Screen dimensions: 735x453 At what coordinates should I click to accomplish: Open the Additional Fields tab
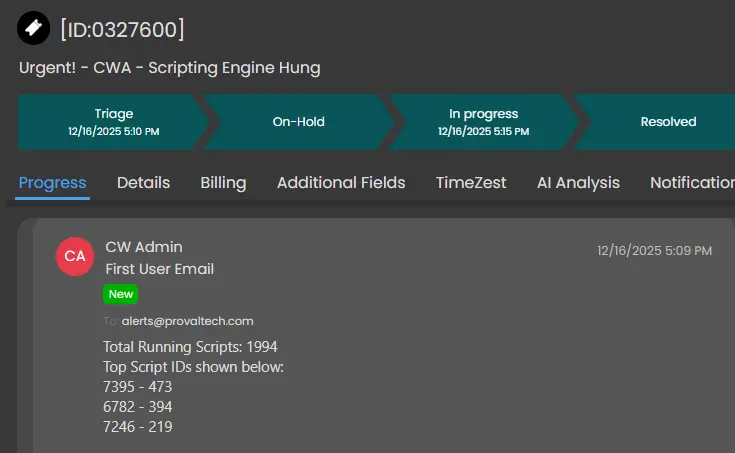[341, 183]
